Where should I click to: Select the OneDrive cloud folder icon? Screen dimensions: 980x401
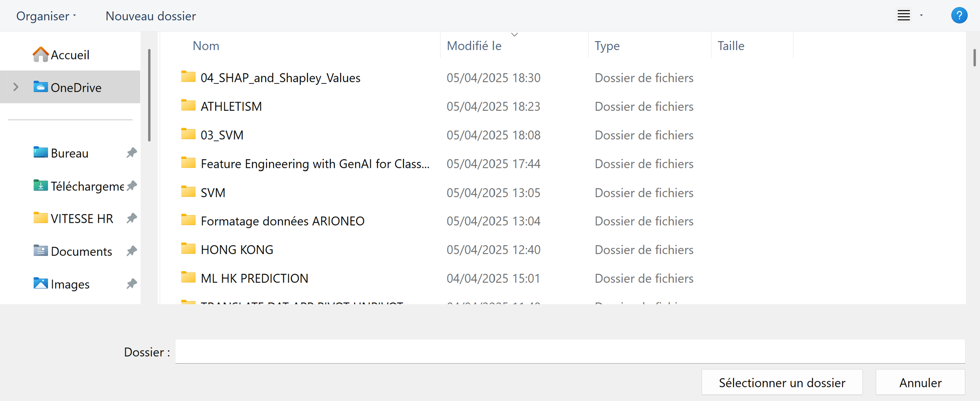coord(40,87)
